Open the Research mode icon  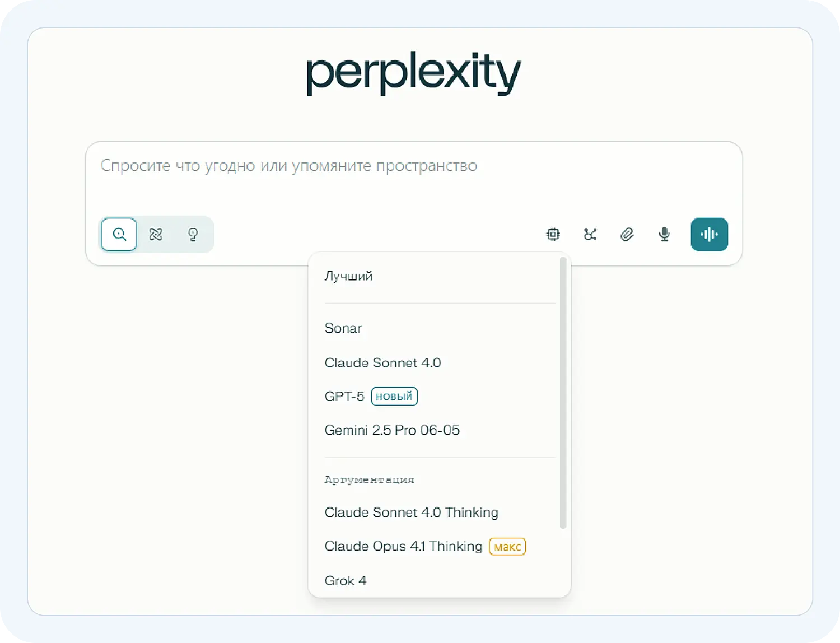click(x=156, y=234)
